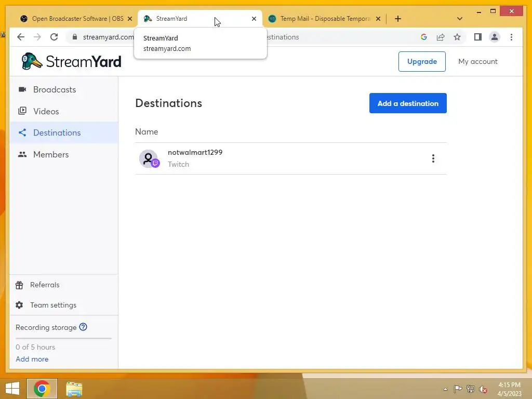The width and height of the screenshot is (532, 399).
Task: Go back to the previous page
Action: (x=21, y=37)
